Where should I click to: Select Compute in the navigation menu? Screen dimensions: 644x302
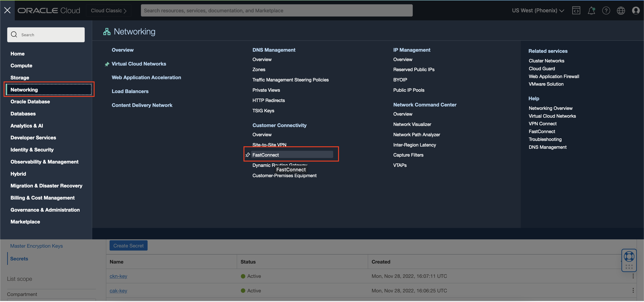pos(21,66)
